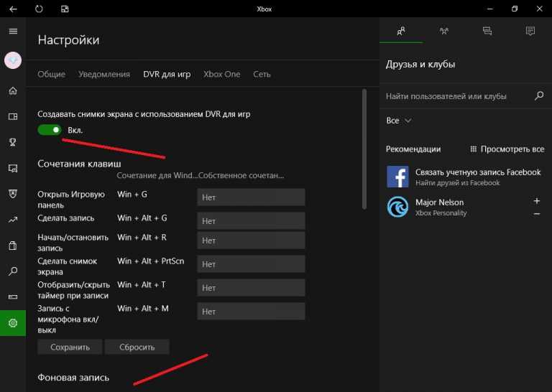
Task: Expand the Все filter dropdown
Action: click(399, 121)
